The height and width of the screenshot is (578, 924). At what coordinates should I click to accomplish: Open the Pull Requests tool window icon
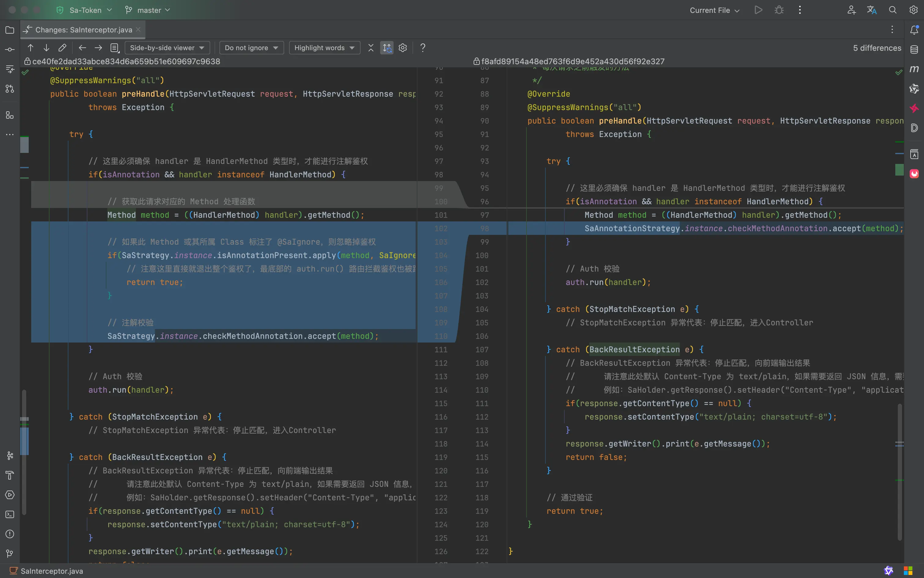click(10, 89)
